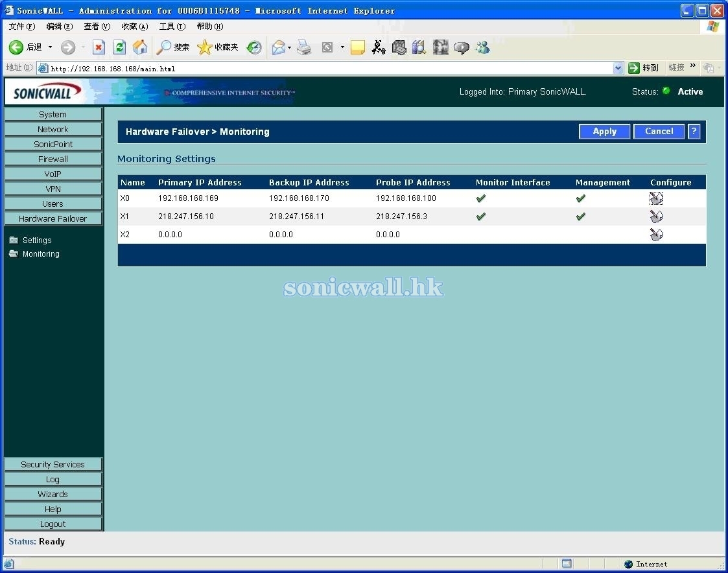Toggle X1 Monitor Interface checkmark

pyautogui.click(x=480, y=216)
